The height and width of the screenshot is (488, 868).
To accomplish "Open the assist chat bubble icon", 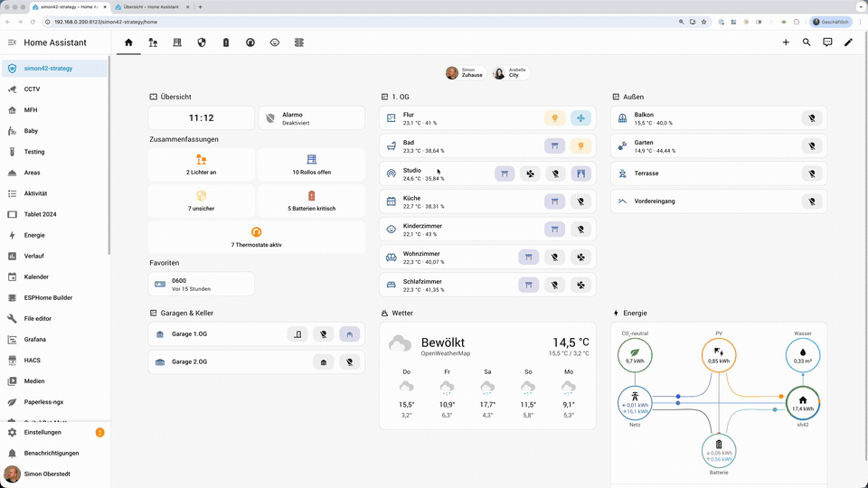I will pos(827,42).
